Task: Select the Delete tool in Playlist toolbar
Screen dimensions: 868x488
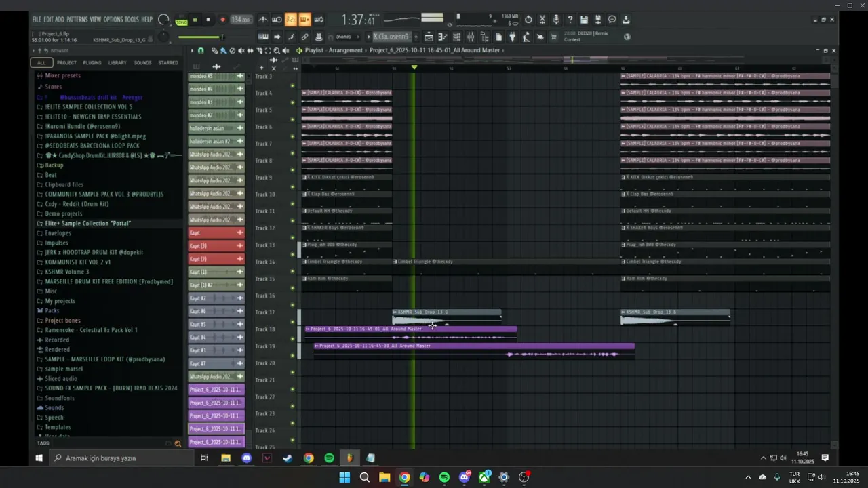Action: (233, 51)
